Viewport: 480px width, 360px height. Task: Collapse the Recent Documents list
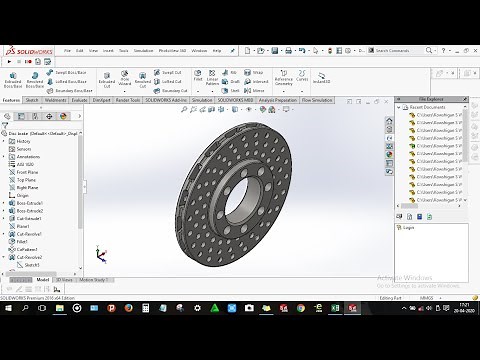(x=398, y=107)
